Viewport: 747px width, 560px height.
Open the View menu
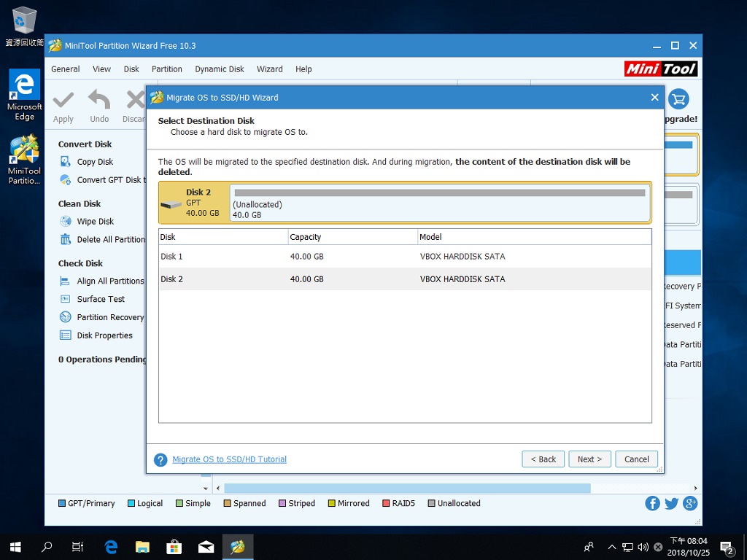[101, 69]
